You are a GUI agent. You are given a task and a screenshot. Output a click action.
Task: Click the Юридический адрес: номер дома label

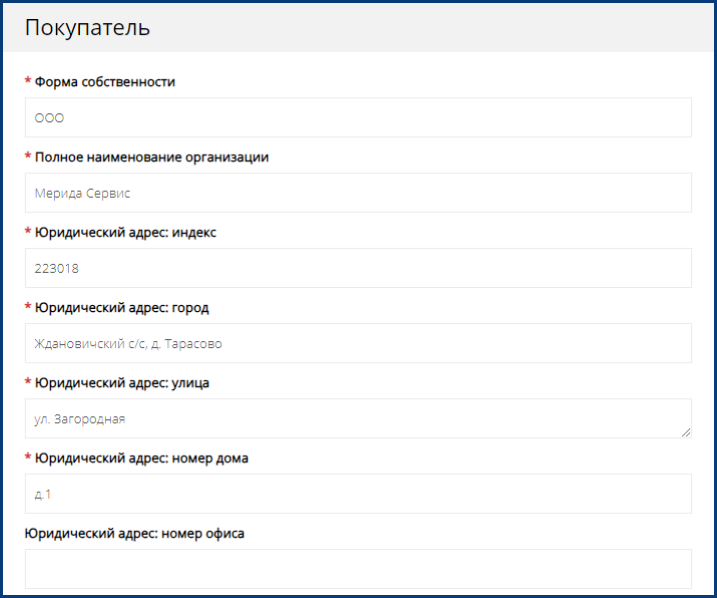point(142,458)
